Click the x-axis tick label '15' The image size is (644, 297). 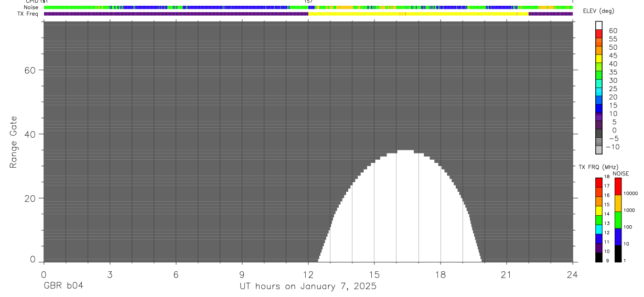point(374,274)
